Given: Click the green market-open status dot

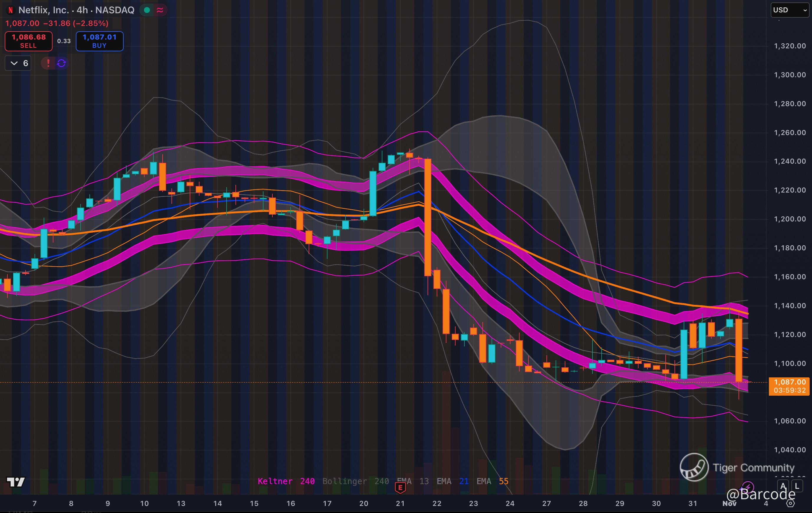Looking at the screenshot, I should tap(147, 10).
